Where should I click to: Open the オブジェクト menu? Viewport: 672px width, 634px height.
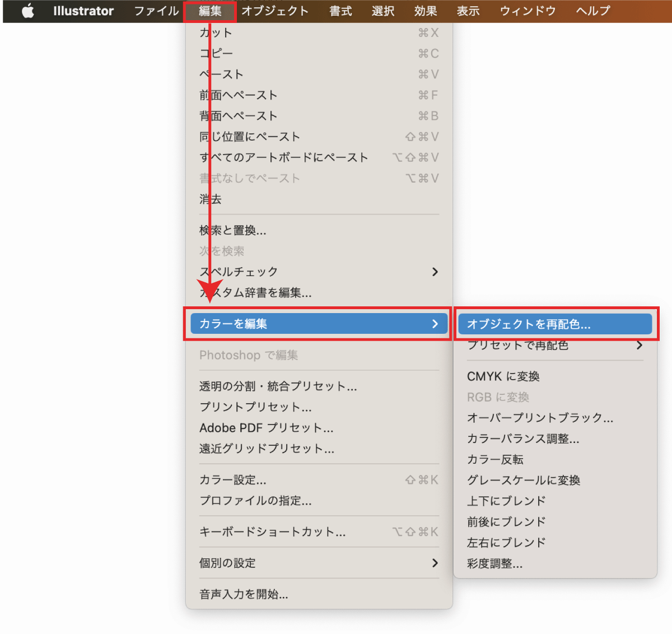(x=275, y=11)
